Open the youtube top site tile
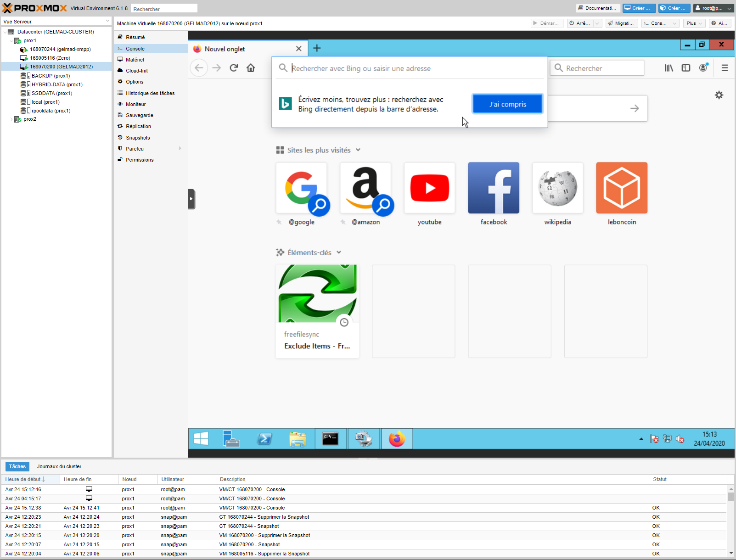The width and height of the screenshot is (736, 560). (x=430, y=188)
